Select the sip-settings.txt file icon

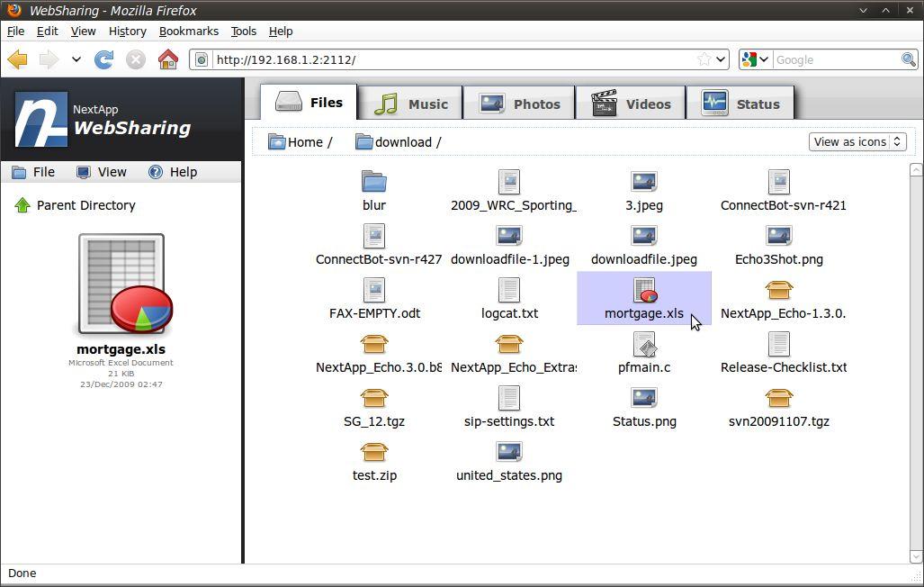coord(509,398)
